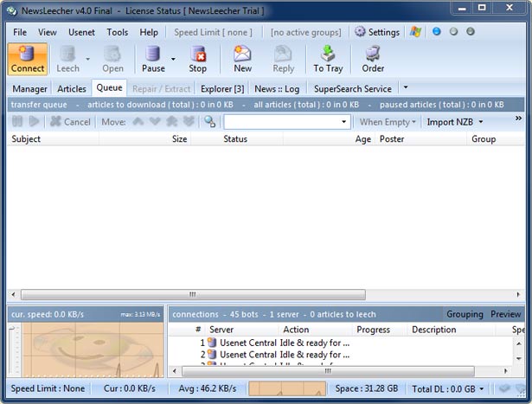Compose a New message icon
Viewport: 532px width, 404px height.
pos(242,54)
